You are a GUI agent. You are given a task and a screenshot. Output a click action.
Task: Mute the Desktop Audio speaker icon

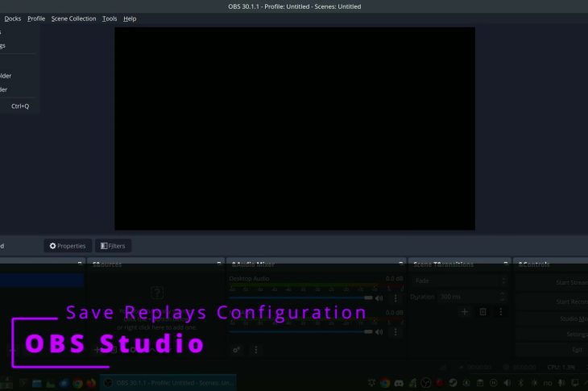379,298
